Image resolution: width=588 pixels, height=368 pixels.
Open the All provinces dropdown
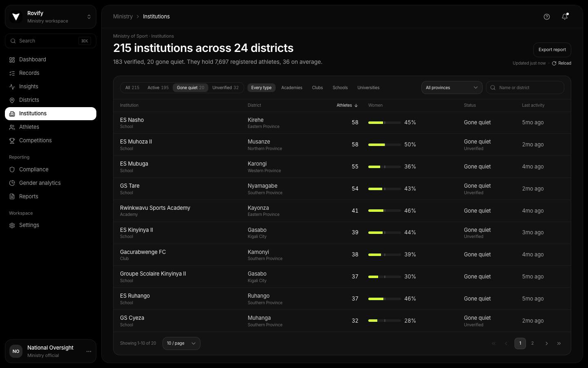pyautogui.click(x=452, y=88)
